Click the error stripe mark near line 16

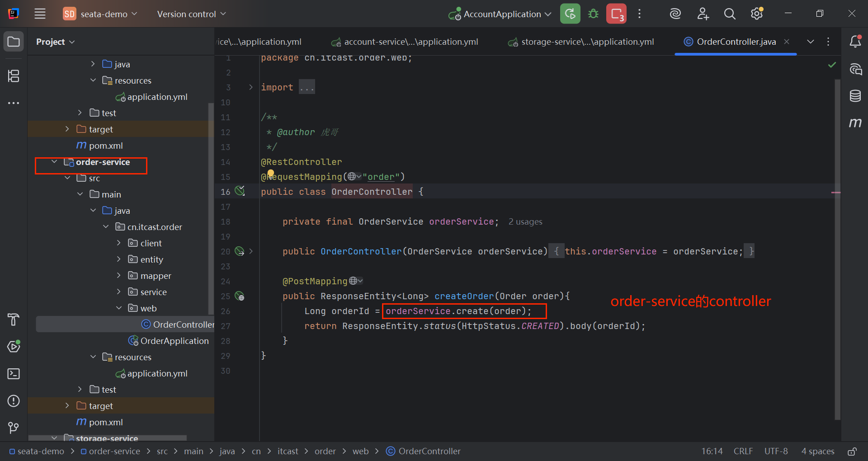point(836,193)
